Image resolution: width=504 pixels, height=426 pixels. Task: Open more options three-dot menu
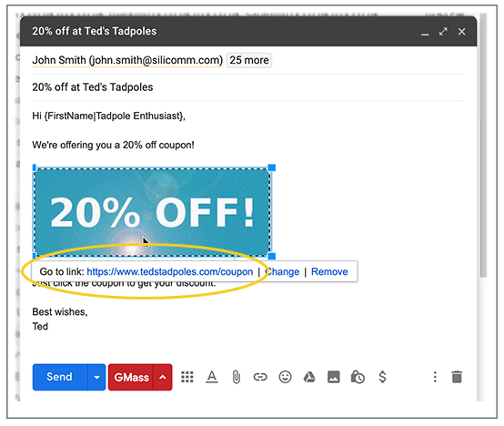(435, 377)
